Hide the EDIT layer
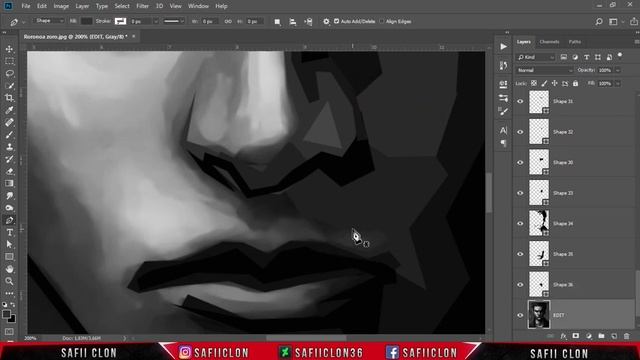 [x=520, y=316]
